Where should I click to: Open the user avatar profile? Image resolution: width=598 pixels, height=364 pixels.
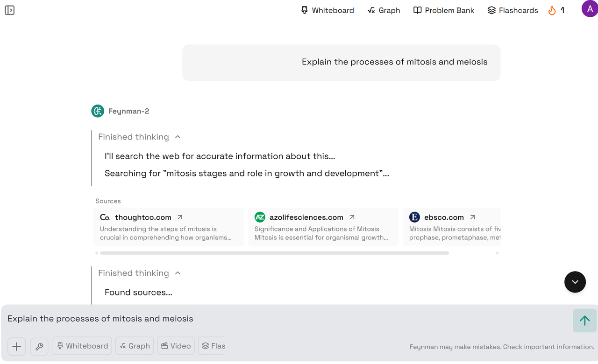[590, 9]
